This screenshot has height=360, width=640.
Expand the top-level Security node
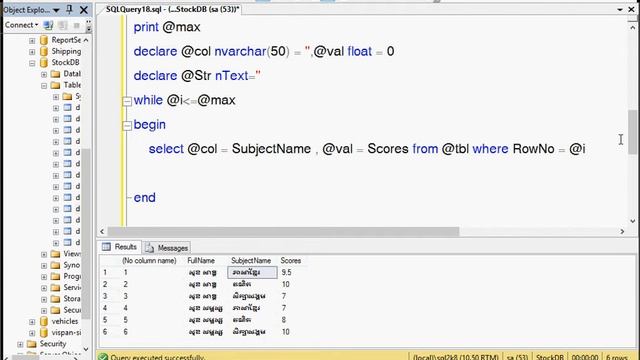[20, 344]
